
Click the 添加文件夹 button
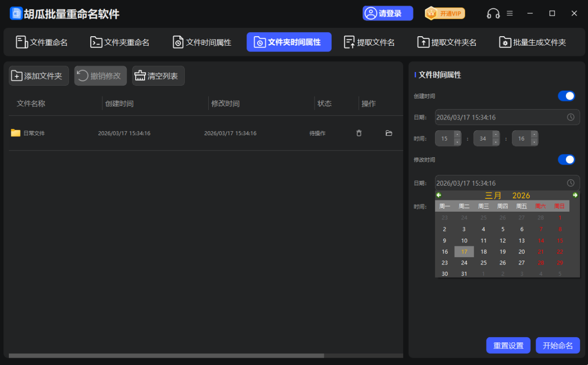39,76
